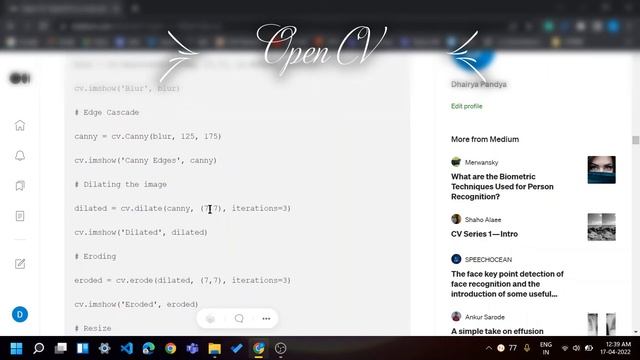
Task: Click the write story pencil icon
Action: pyautogui.click(x=20, y=264)
